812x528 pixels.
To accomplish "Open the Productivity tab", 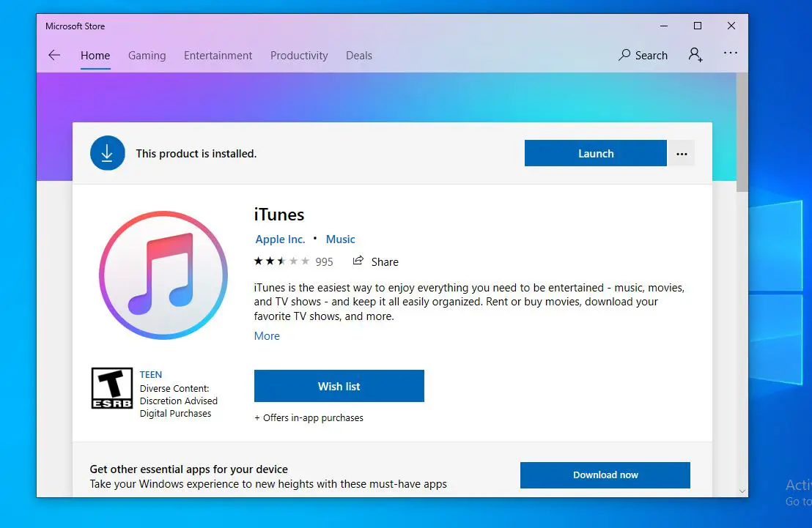I will [299, 56].
